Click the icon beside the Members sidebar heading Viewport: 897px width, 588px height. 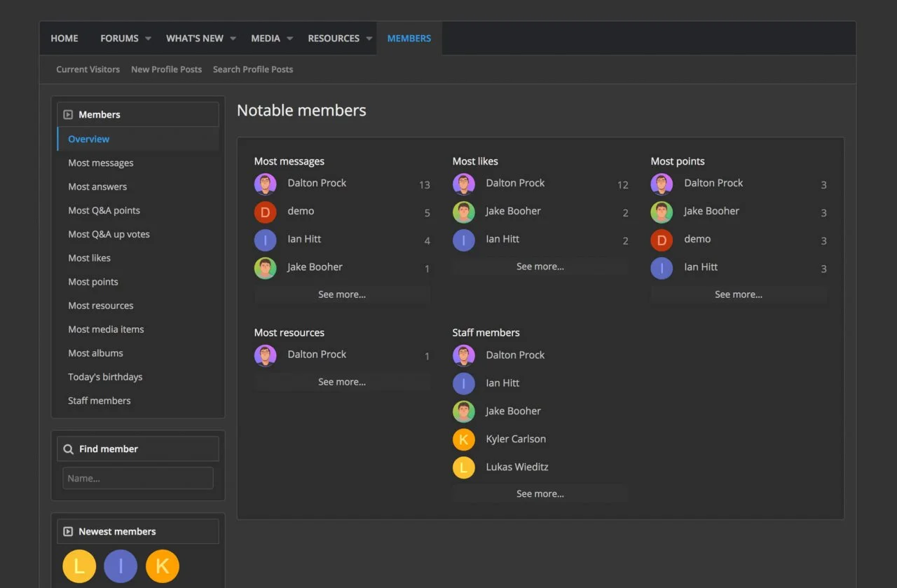68,115
